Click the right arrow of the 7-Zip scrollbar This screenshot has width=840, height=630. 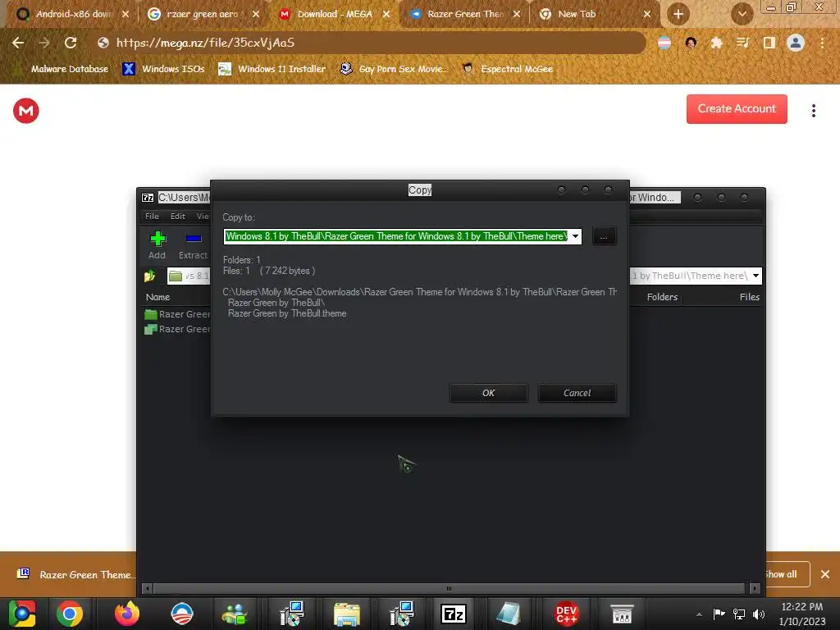[x=755, y=588]
